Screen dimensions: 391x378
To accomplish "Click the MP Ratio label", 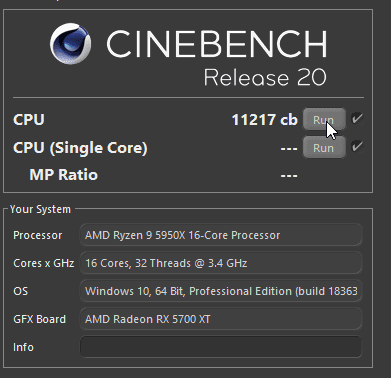I will click(x=64, y=175).
